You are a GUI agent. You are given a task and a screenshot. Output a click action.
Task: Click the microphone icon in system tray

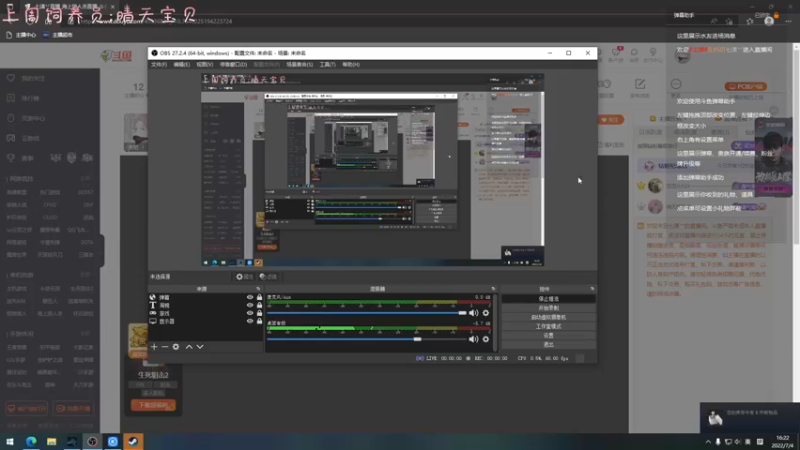click(x=718, y=442)
